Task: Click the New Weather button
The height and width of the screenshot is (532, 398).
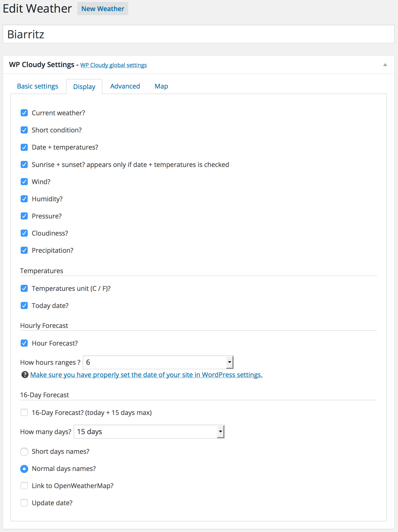Action: [x=103, y=9]
